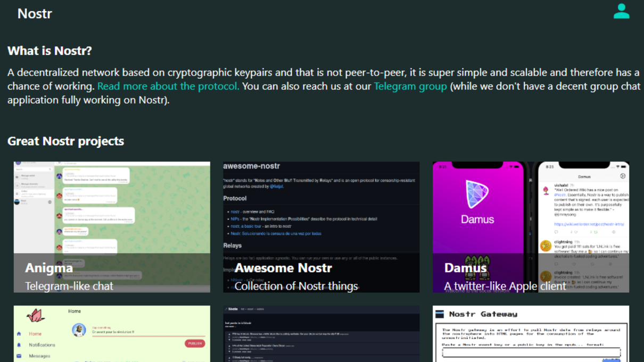
Task: Open the dark post-list project card
Action: 321,334
